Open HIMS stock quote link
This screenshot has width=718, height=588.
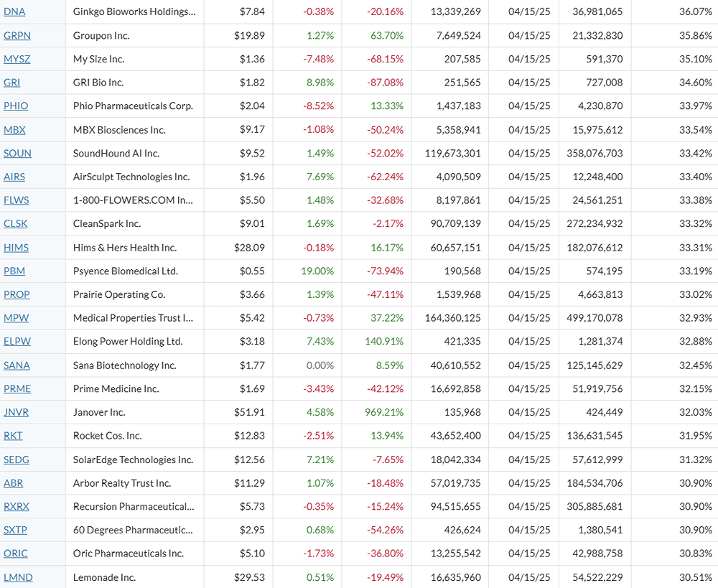click(16, 248)
